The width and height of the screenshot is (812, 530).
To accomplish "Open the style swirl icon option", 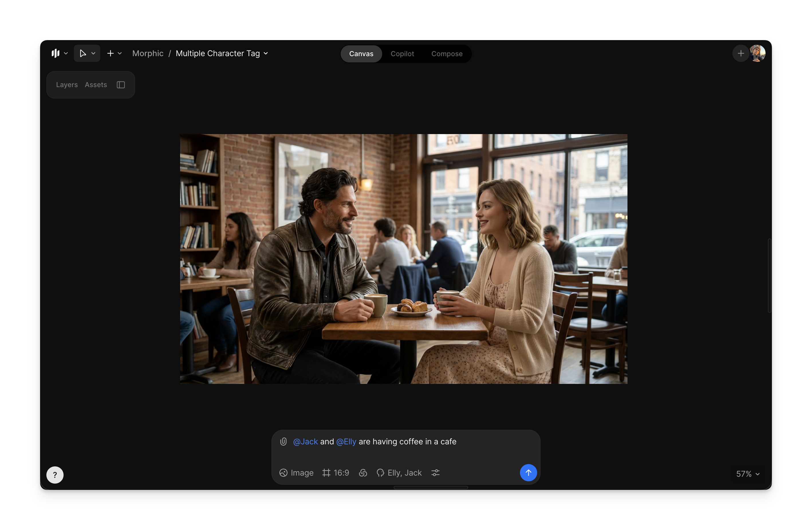I will (x=363, y=473).
